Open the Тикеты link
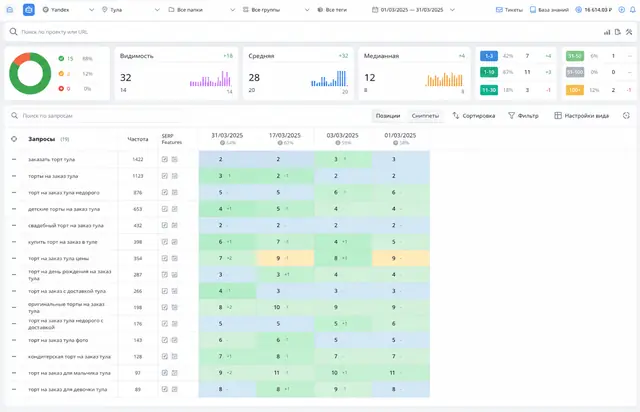The image size is (640, 412). [x=509, y=10]
